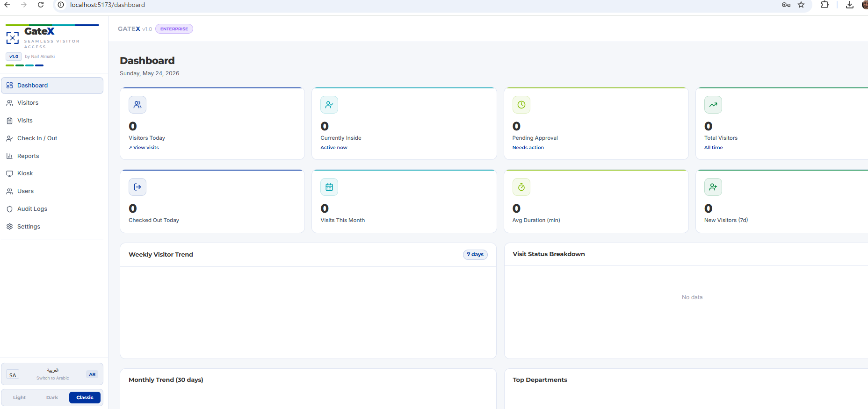Open Settings from the sidebar

coord(52,227)
